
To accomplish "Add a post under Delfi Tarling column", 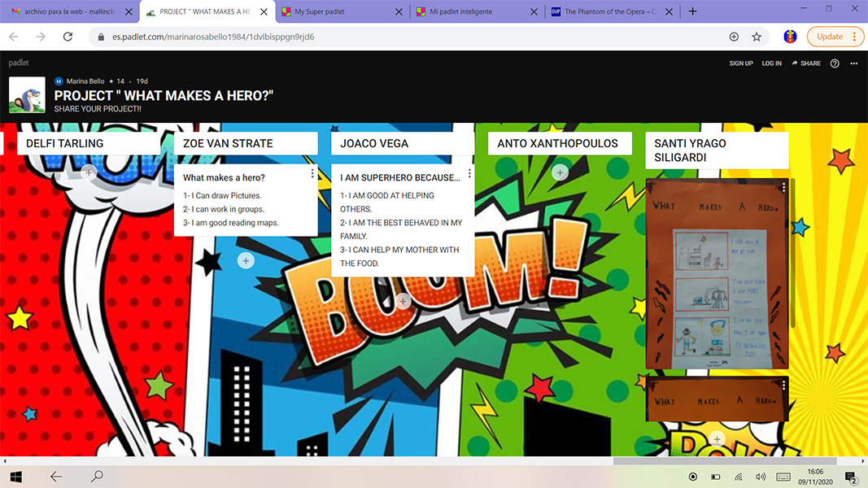I will coord(89,172).
